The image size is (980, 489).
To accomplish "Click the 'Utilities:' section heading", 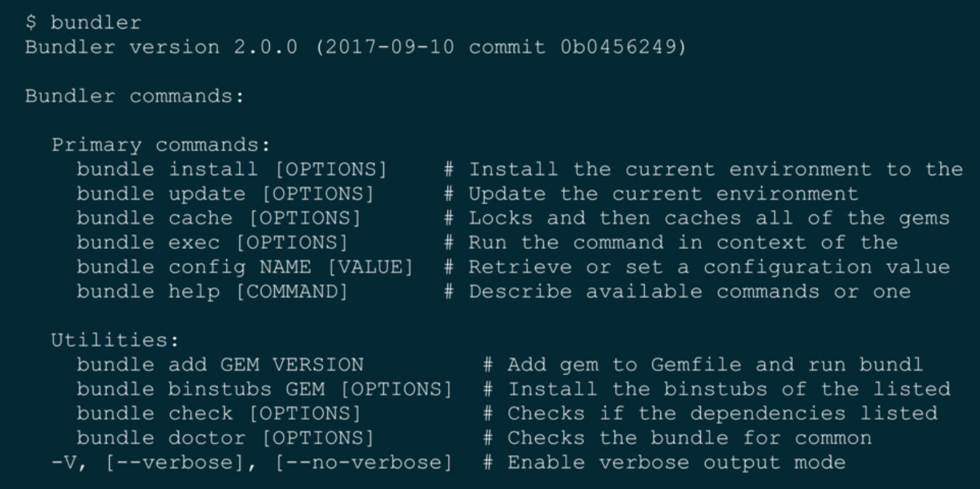I will pyautogui.click(x=115, y=340).
